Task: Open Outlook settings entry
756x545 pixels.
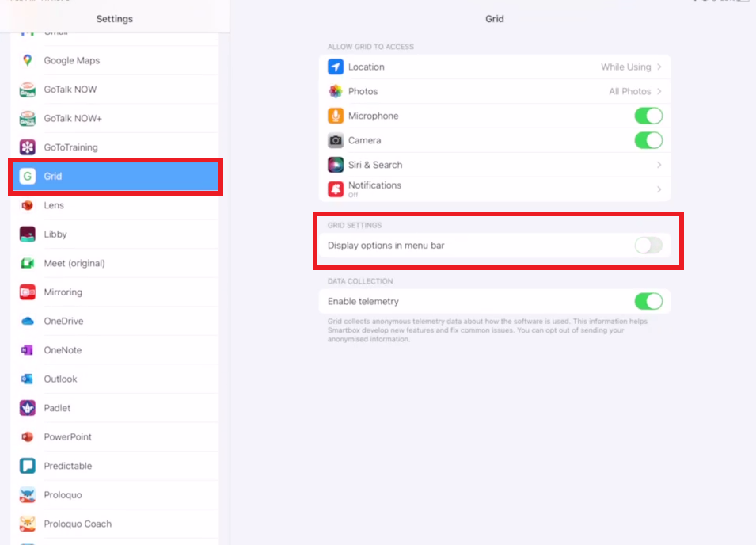Action: 116,379
